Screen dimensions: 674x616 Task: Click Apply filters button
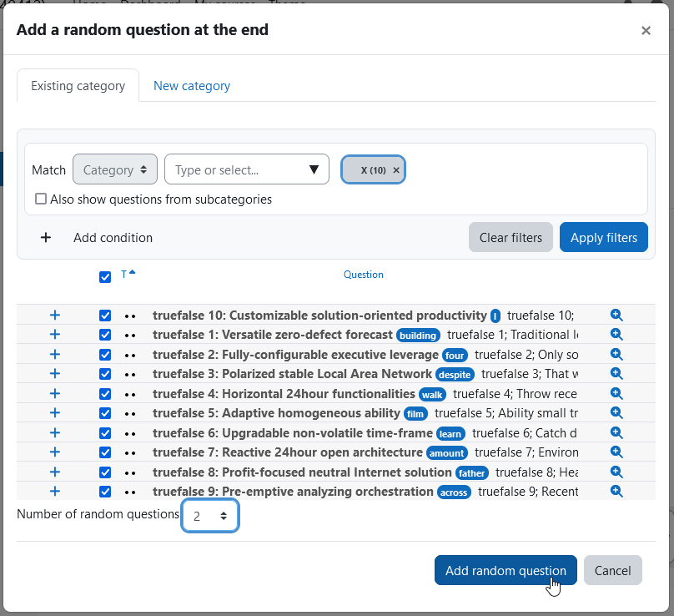(x=603, y=237)
